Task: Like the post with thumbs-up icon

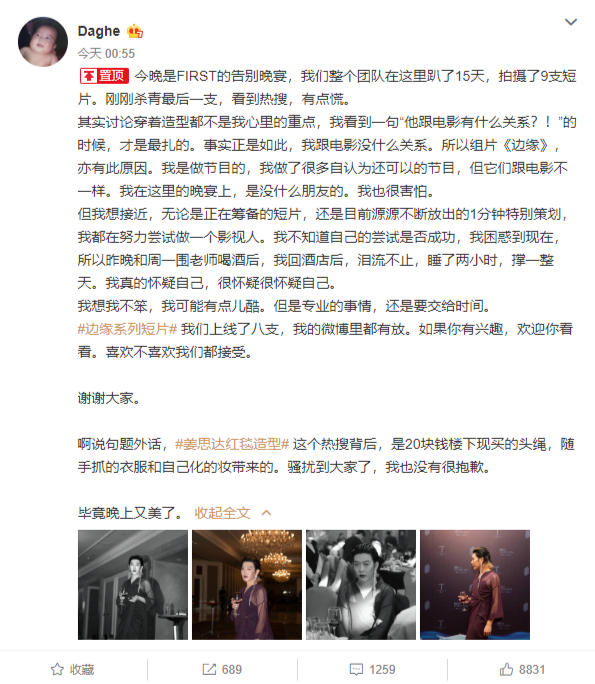Action: coord(506,669)
